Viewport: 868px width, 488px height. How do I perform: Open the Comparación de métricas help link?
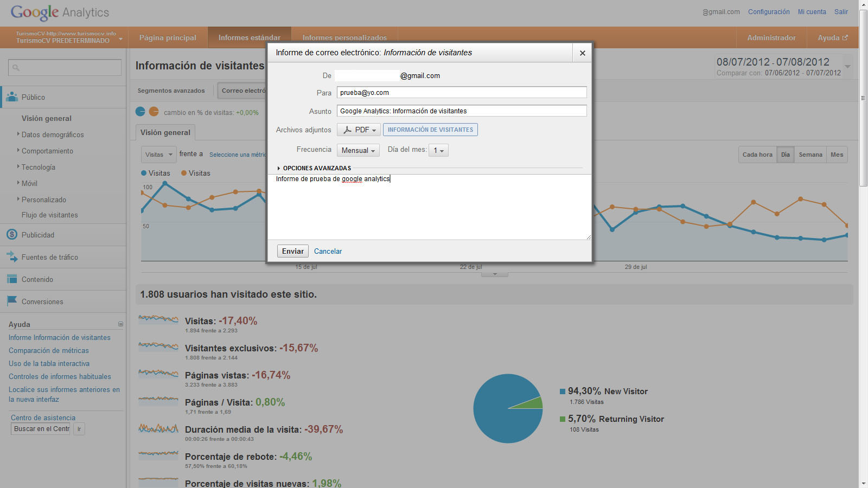pos(49,350)
